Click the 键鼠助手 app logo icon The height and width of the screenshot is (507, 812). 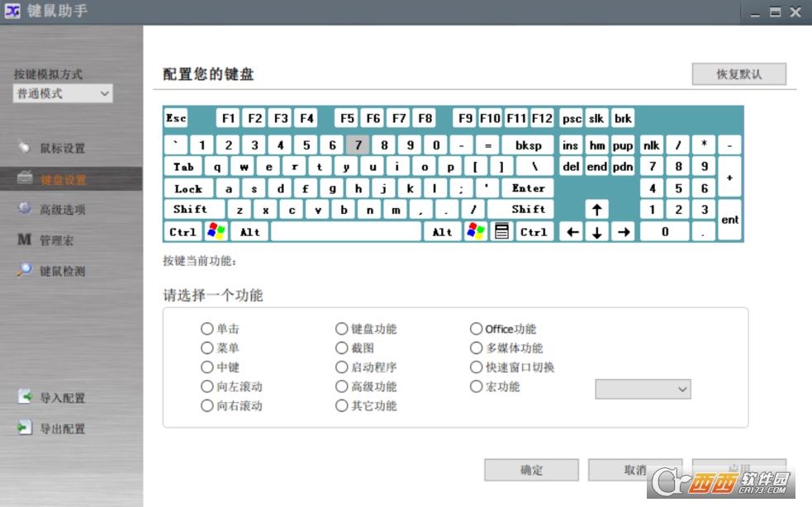[x=12, y=11]
